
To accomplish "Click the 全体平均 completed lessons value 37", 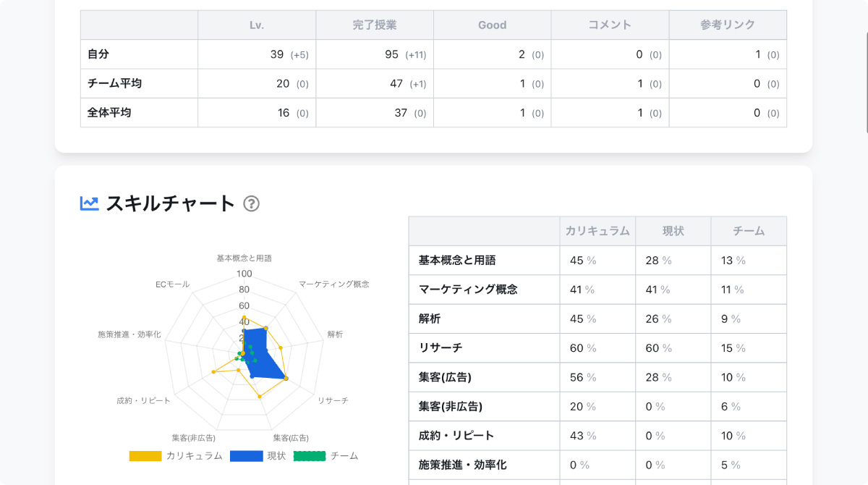I will click(x=401, y=113).
